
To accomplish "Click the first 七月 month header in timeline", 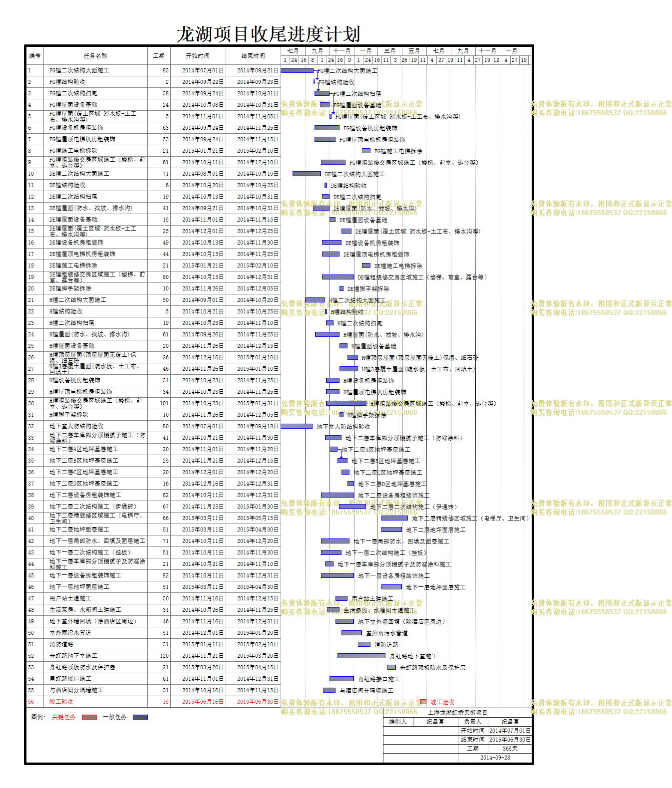I will tap(293, 51).
